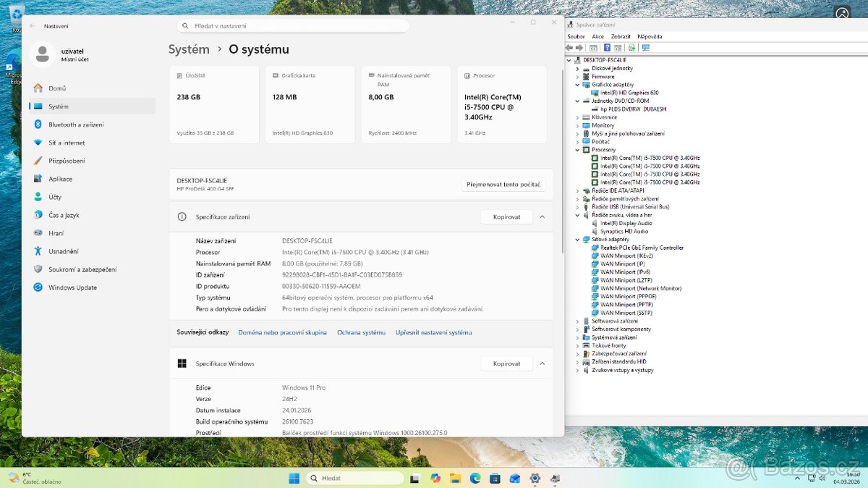The width and height of the screenshot is (868, 488).
Task: Select Realtek PCIe GbE Family Controller
Action: pyautogui.click(x=642, y=248)
